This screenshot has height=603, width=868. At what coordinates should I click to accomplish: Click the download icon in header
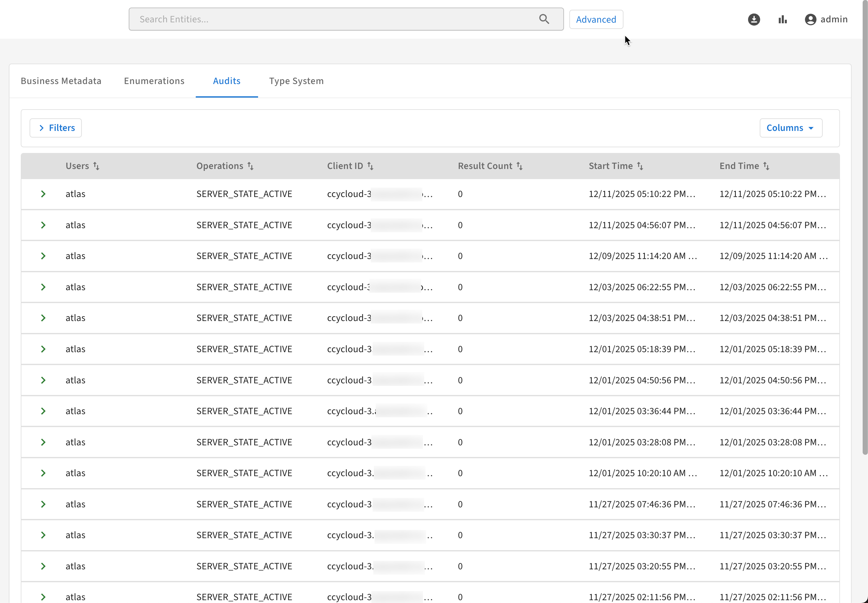(x=753, y=19)
